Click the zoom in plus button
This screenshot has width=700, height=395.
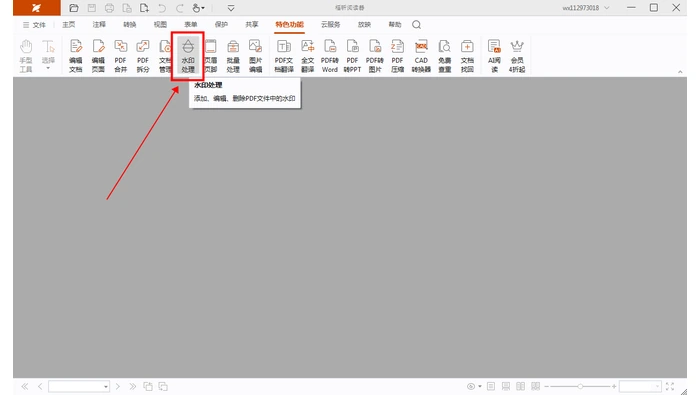click(x=614, y=387)
